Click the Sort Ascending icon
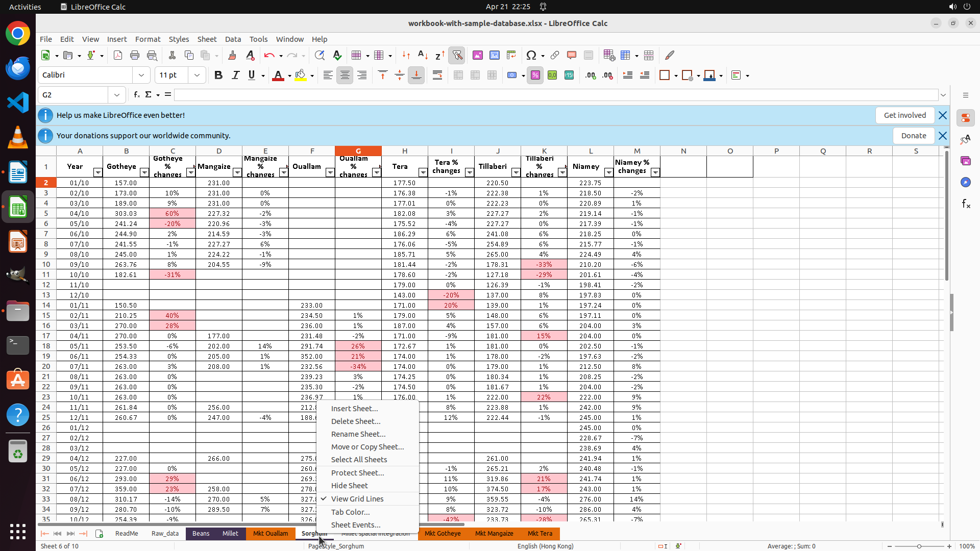 423,55
